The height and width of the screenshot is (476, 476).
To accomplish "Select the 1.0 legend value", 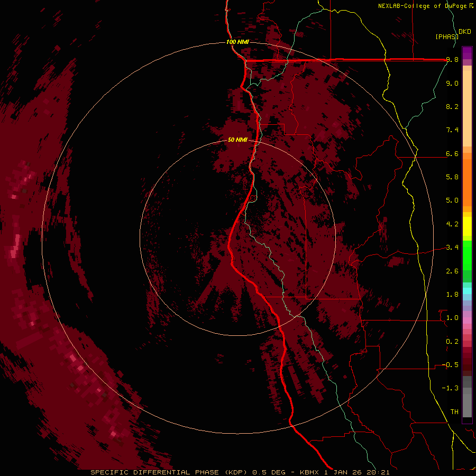I will coord(452,318).
